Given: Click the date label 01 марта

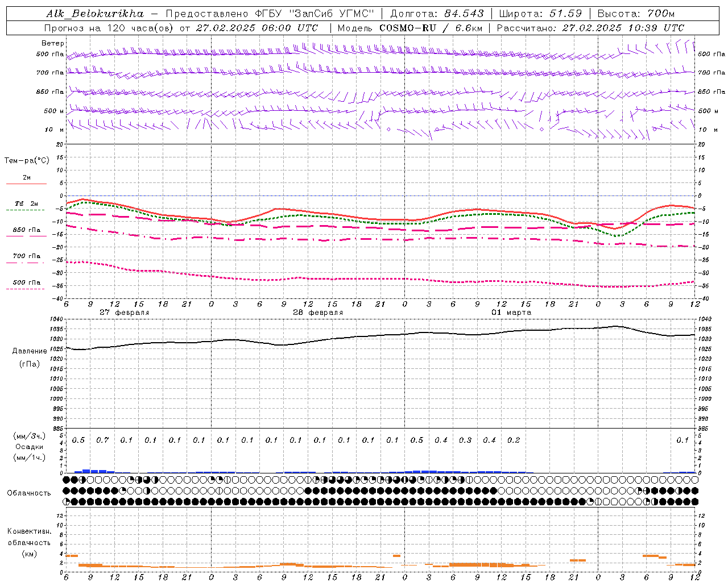Looking at the screenshot, I should pyautogui.click(x=511, y=313).
